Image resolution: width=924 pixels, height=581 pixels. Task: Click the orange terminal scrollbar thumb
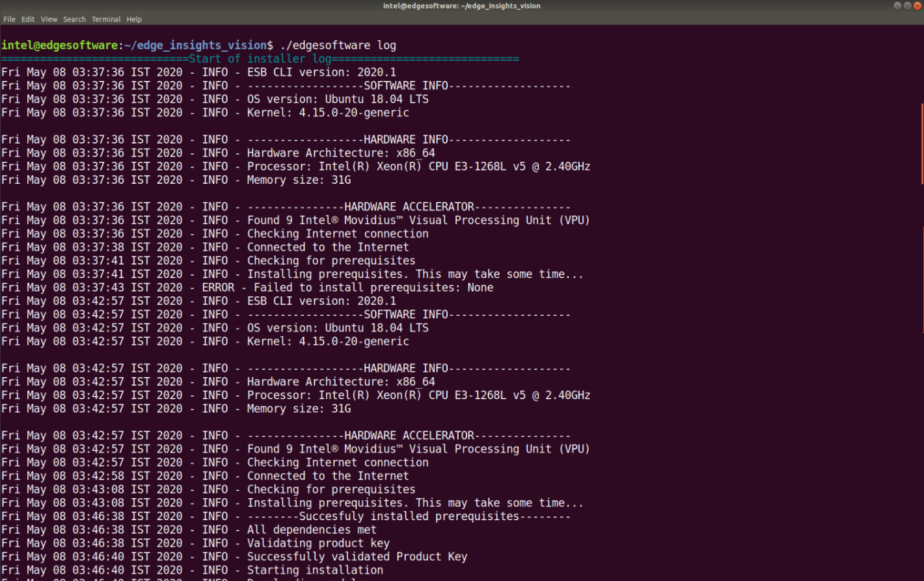(921, 144)
